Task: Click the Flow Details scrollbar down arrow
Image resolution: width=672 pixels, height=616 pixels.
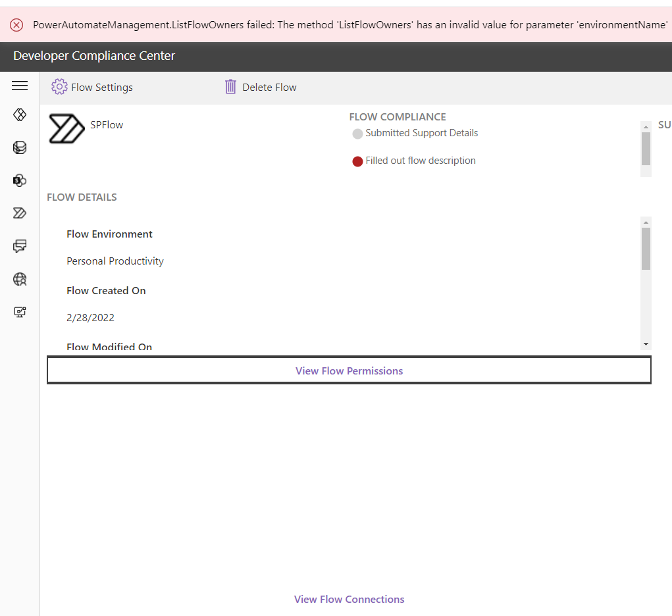Action: [x=646, y=344]
